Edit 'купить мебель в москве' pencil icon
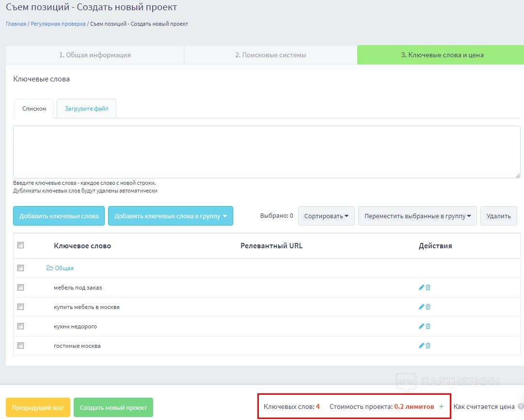 (421, 307)
